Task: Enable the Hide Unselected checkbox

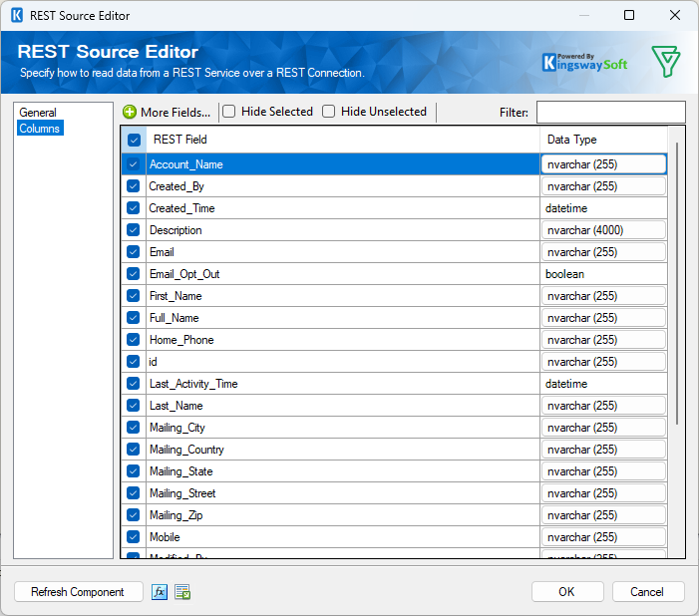Action: click(328, 111)
